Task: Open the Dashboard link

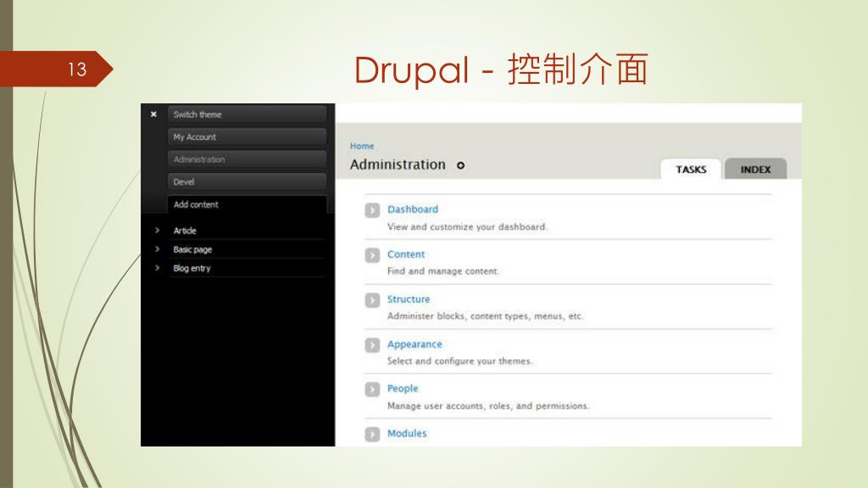Action: pos(413,209)
